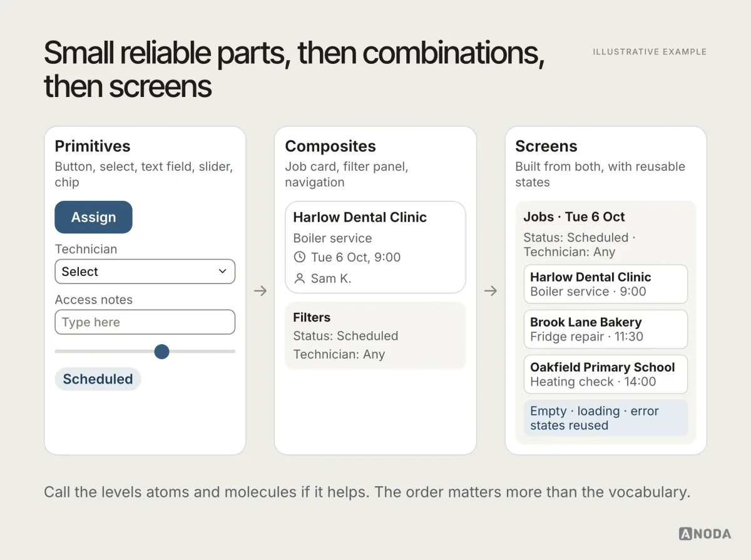
Task: Click the Scheduled chip
Action: [x=98, y=379]
